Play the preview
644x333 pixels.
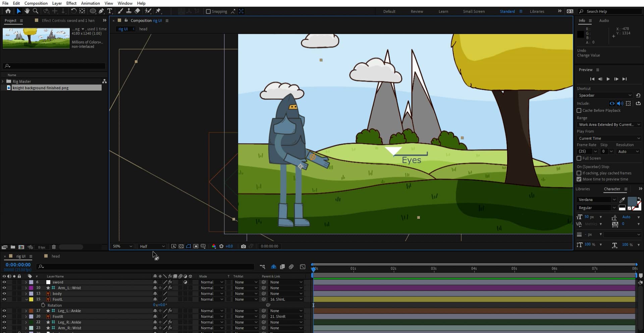point(608,79)
